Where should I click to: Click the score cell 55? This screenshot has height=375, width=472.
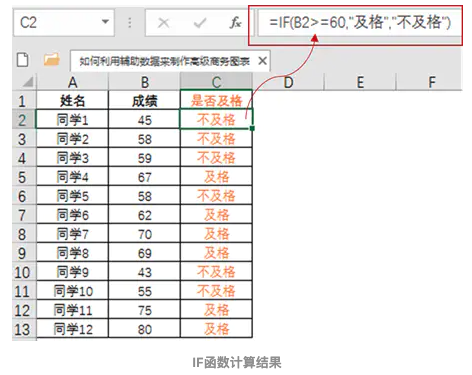click(144, 291)
